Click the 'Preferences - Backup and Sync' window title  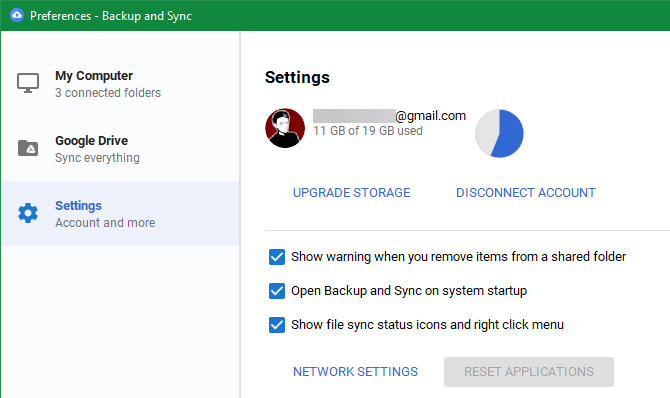[111, 16]
